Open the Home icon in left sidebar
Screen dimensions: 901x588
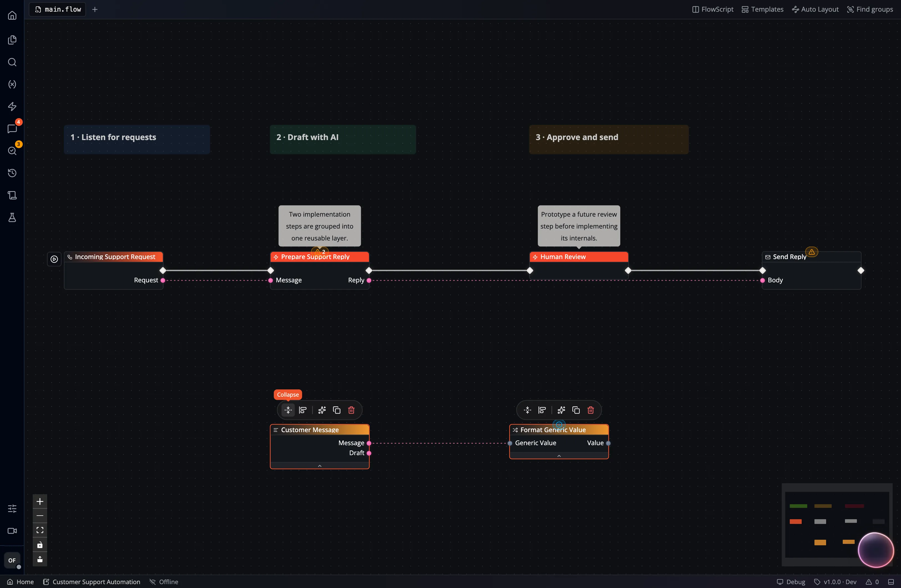point(12,16)
